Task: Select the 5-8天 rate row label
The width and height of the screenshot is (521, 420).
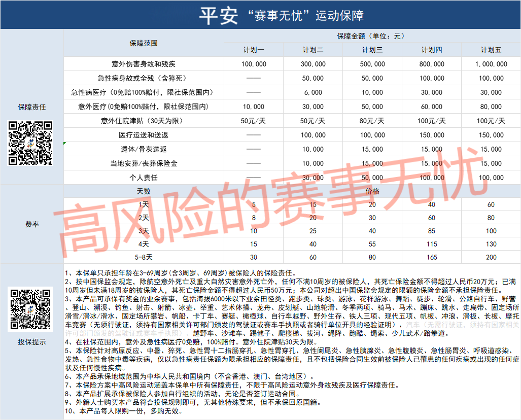Action: tap(144, 257)
